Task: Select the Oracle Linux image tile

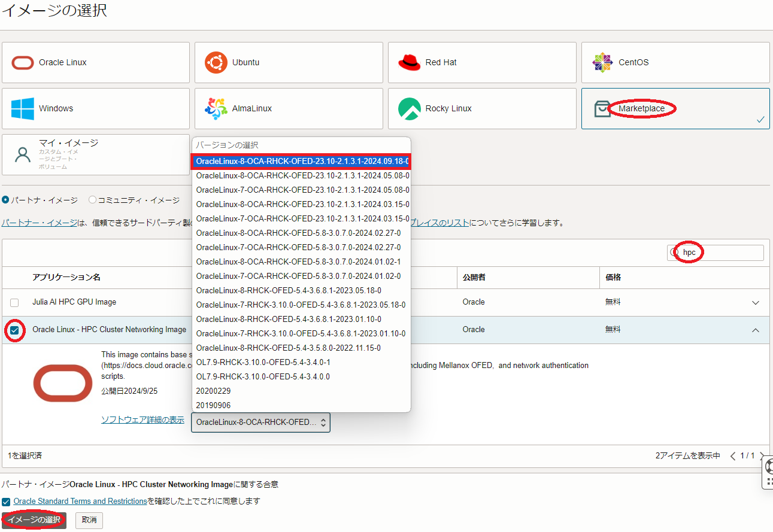Action: point(96,62)
